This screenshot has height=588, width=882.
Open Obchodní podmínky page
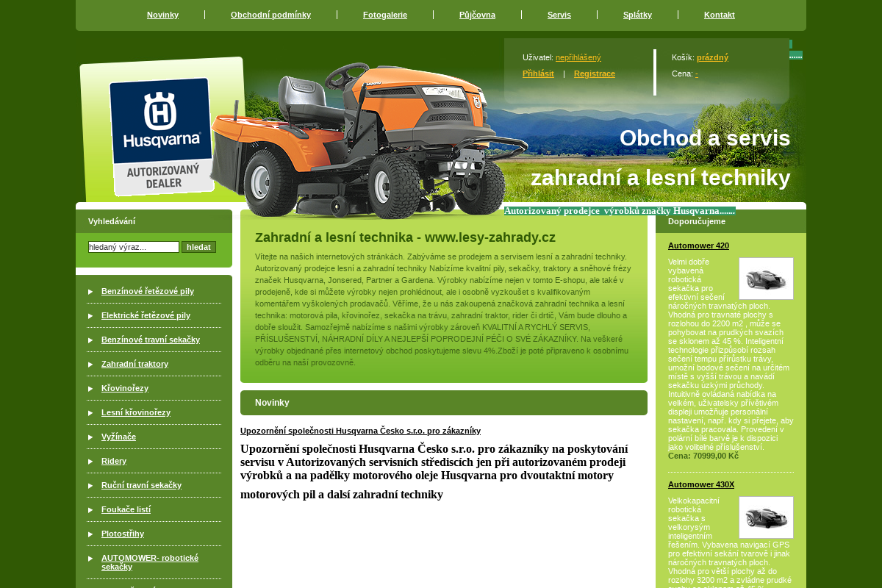270,15
